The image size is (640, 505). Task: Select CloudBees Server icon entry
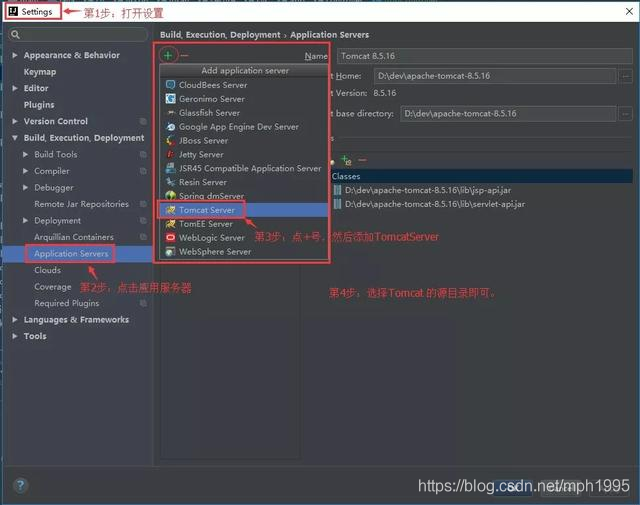pyautogui.click(x=170, y=85)
